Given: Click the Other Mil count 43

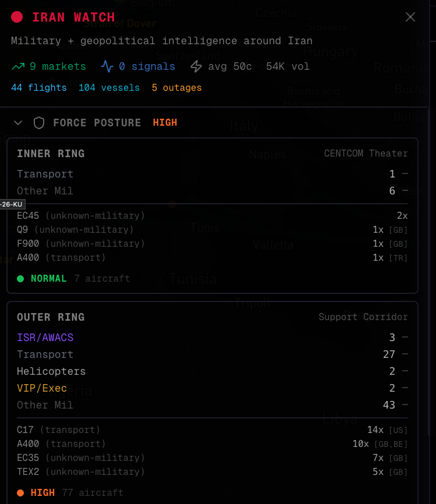Looking at the screenshot, I should point(389,405).
